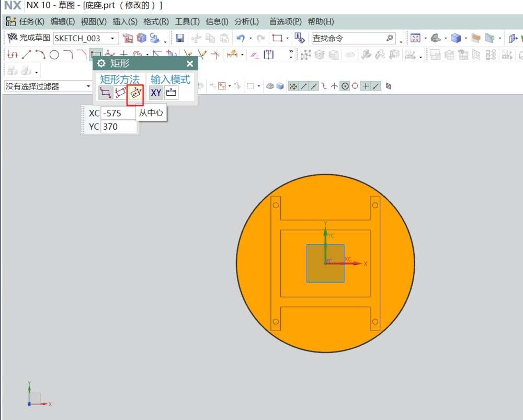Click the Undo icon
This screenshot has width=523, height=420.
coord(240,38)
